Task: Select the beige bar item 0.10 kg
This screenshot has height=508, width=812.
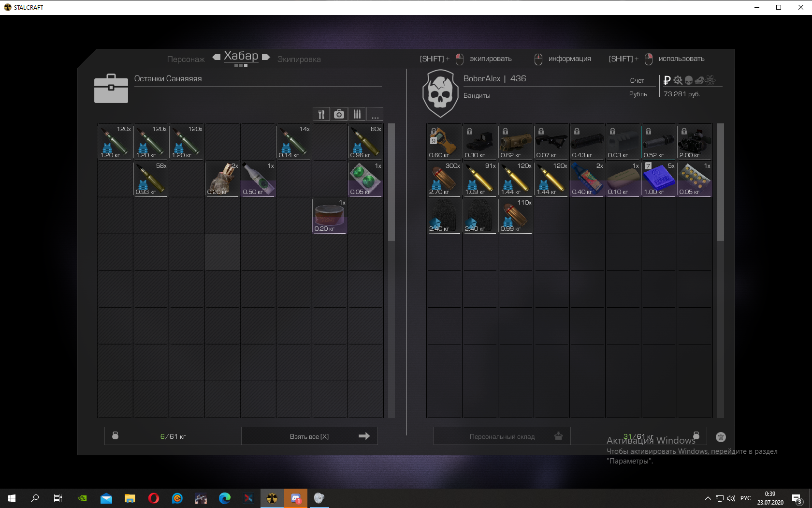Action: coord(623,179)
